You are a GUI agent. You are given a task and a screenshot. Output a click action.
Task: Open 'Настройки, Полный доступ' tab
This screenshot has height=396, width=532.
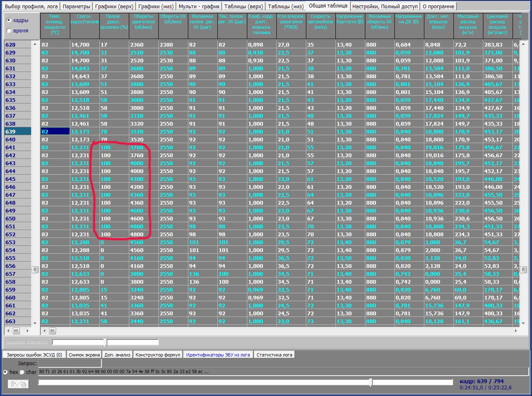coord(385,6)
